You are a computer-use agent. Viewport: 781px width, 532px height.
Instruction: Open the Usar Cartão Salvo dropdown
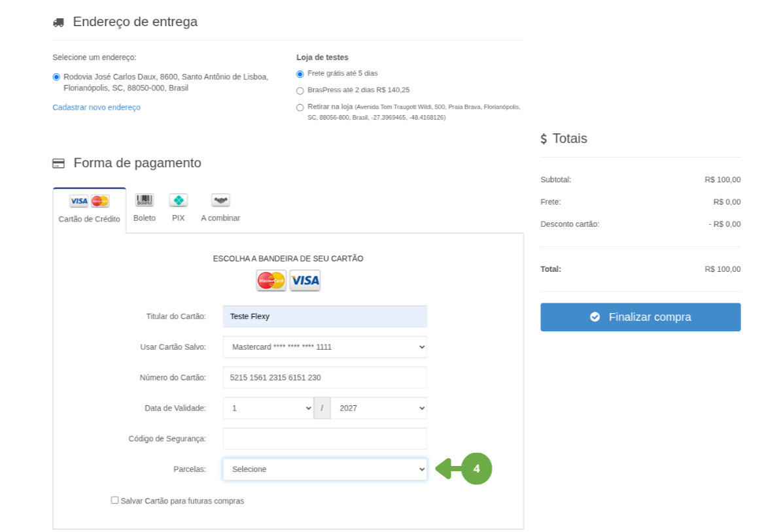pyautogui.click(x=324, y=347)
